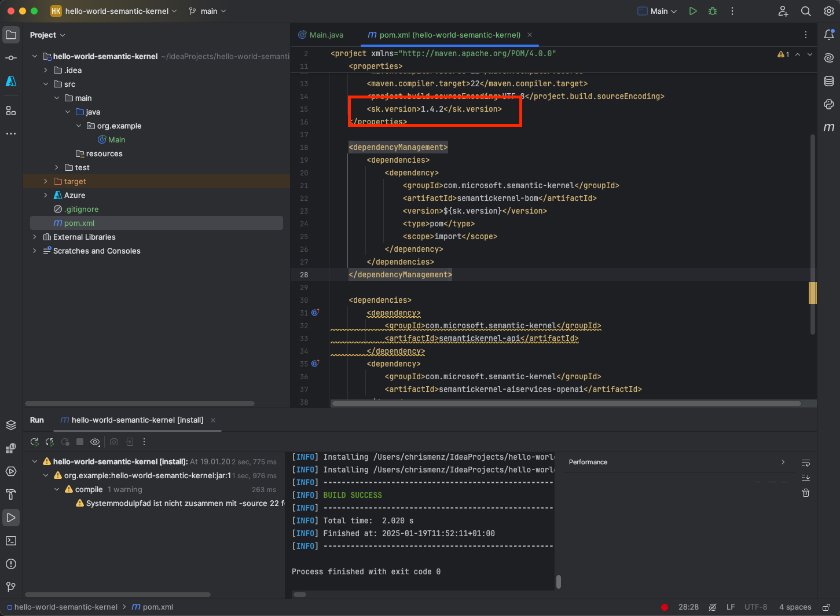The image size is (840, 616).
Task: Open Code With Me add-user icon
Action: click(783, 11)
